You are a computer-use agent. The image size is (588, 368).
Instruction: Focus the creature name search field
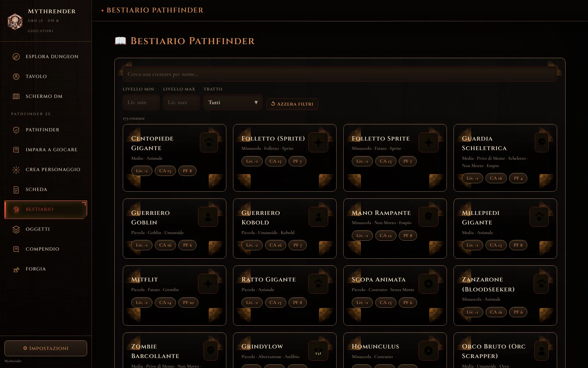pos(340,74)
